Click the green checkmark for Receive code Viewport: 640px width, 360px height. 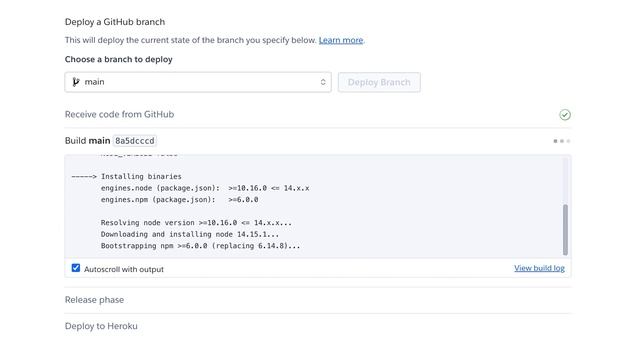click(x=565, y=115)
